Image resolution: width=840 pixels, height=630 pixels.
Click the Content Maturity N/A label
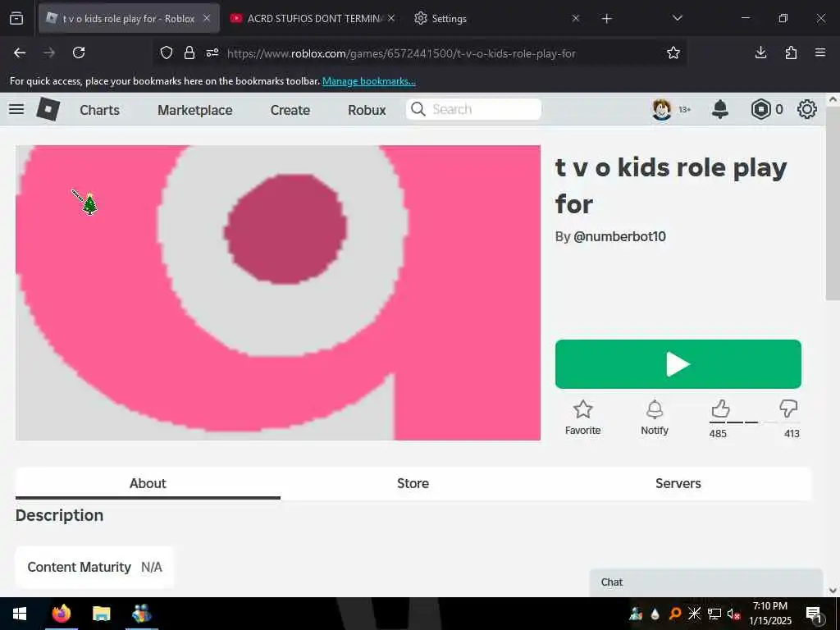point(95,568)
